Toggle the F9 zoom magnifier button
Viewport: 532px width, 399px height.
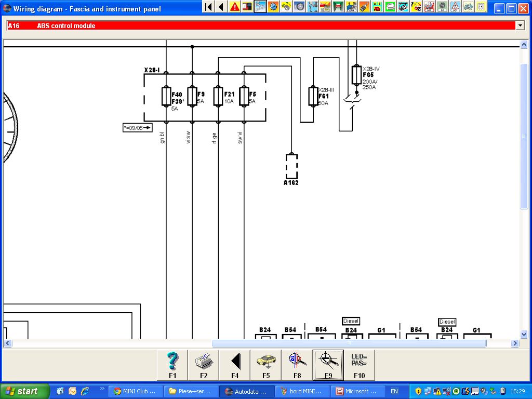(x=328, y=365)
